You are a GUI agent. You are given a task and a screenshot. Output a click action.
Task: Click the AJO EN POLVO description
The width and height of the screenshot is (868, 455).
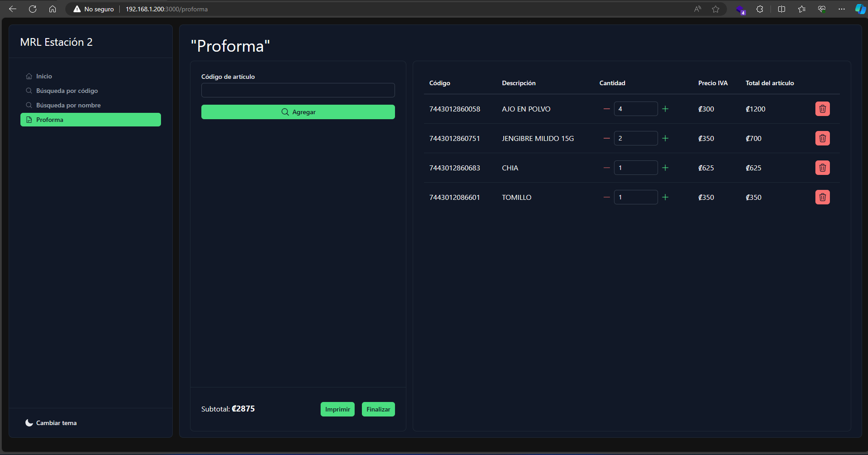526,109
